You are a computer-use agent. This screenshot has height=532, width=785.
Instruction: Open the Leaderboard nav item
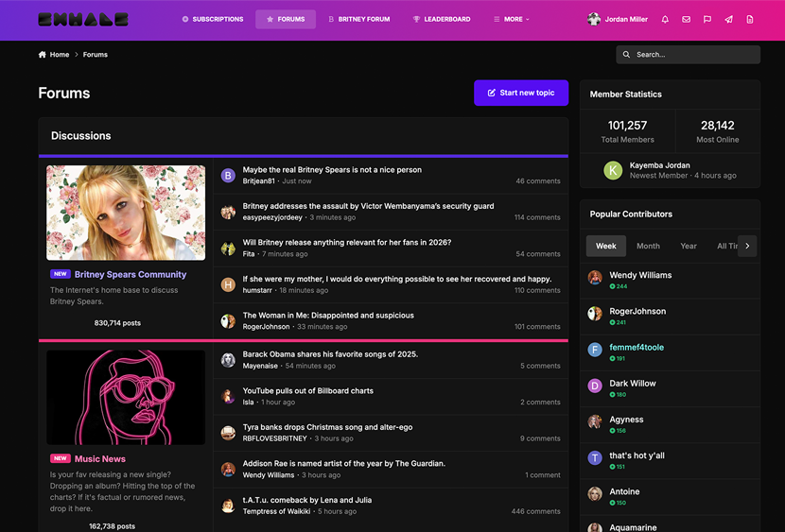442,19
